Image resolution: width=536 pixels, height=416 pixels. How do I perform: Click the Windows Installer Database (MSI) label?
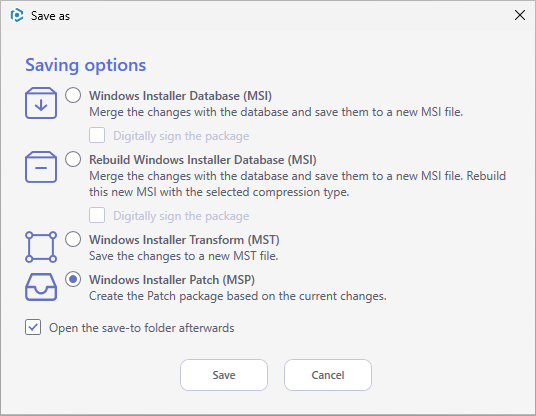pos(180,96)
